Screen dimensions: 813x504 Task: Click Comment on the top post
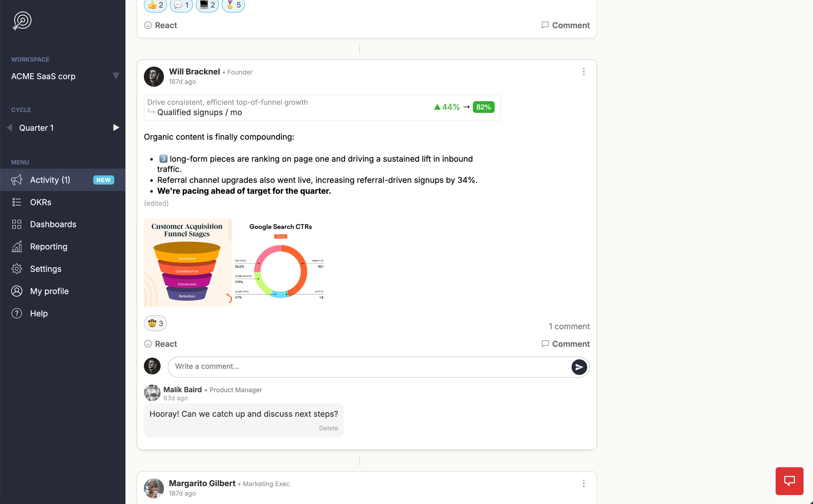tap(566, 25)
